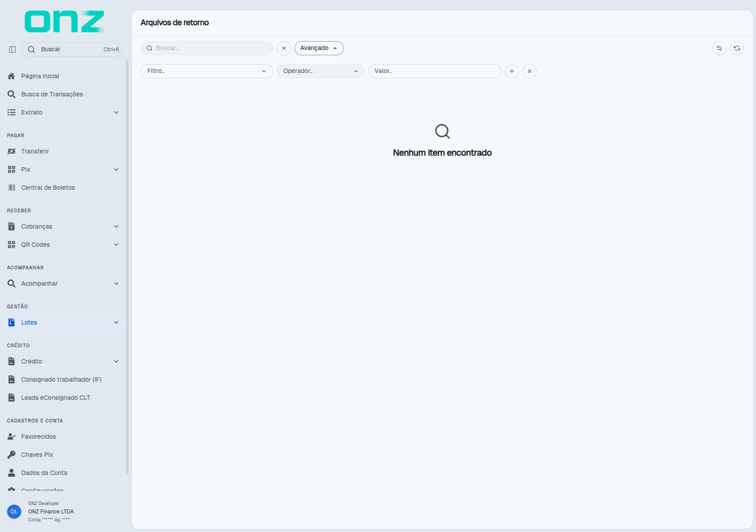Viewport: 756px width, 532px height.
Task: Expand the Acompanhar chevron
Action: click(x=116, y=283)
